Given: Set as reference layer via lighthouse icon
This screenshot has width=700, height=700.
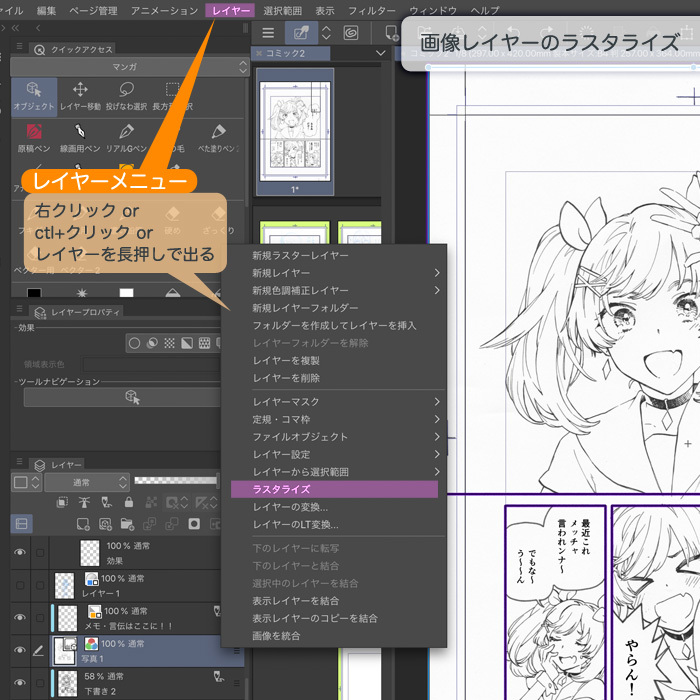Looking at the screenshot, I should pos(84,502).
